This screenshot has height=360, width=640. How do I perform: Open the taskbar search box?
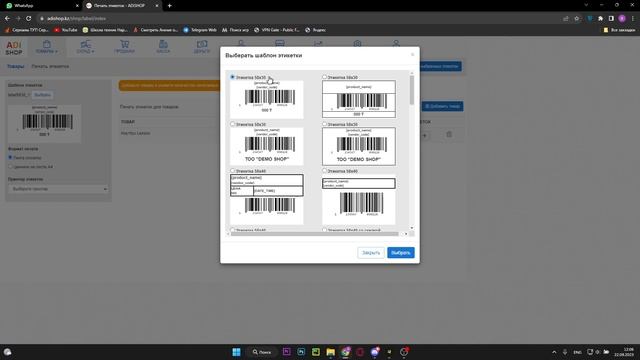pyautogui.click(x=262, y=352)
